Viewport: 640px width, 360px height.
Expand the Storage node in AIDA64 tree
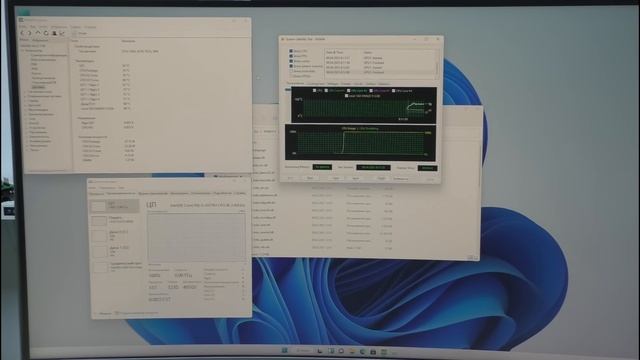click(x=26, y=114)
